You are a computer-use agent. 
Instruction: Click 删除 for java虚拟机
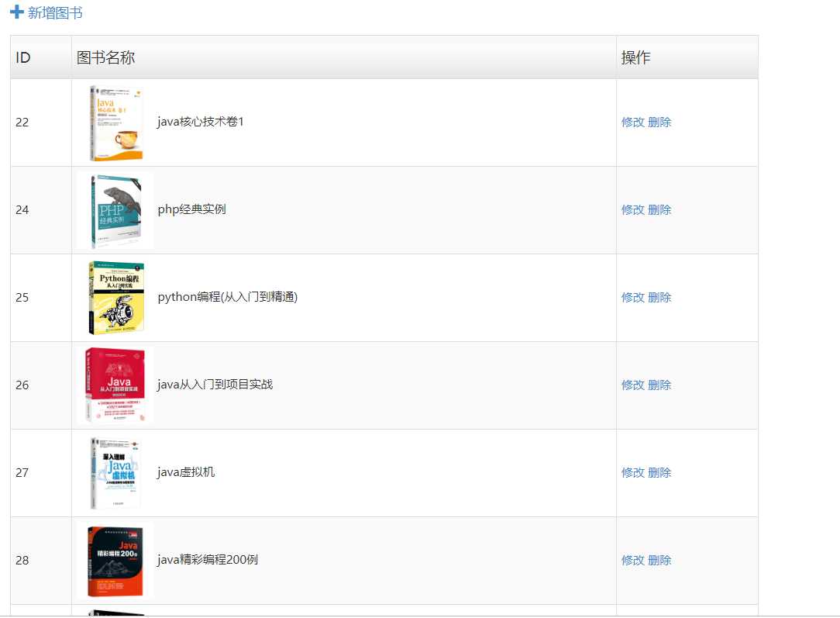pyautogui.click(x=659, y=473)
